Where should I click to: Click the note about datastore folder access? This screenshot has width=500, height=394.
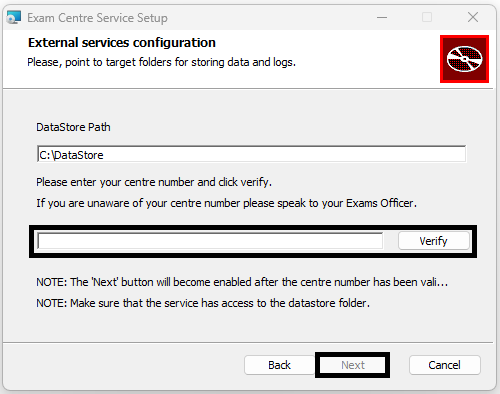tap(203, 303)
